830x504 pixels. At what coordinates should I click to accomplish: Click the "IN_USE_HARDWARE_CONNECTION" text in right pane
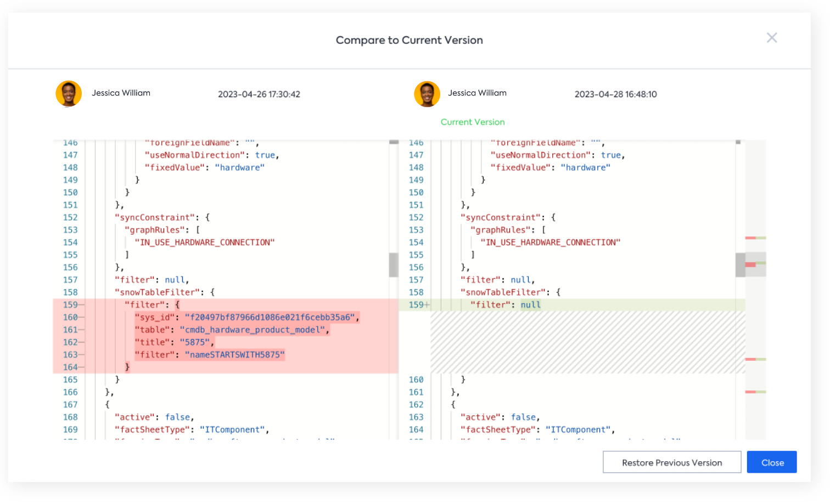click(550, 242)
